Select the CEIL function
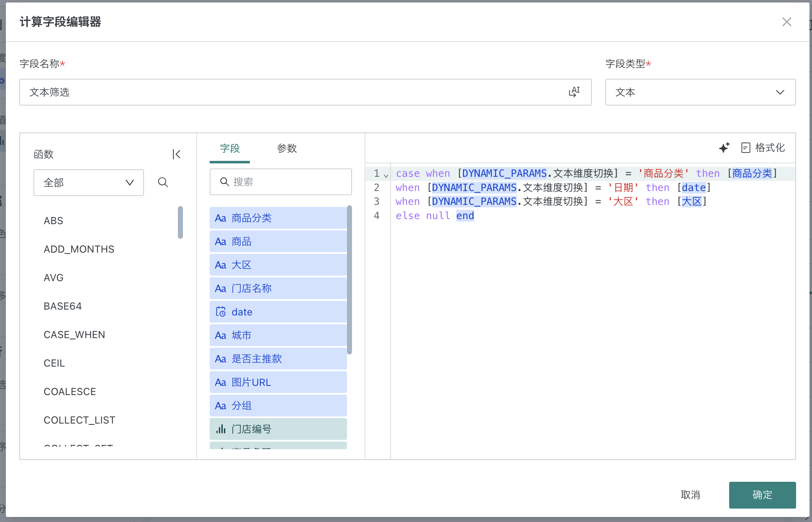Screen dimensions: 812x522 54,363
